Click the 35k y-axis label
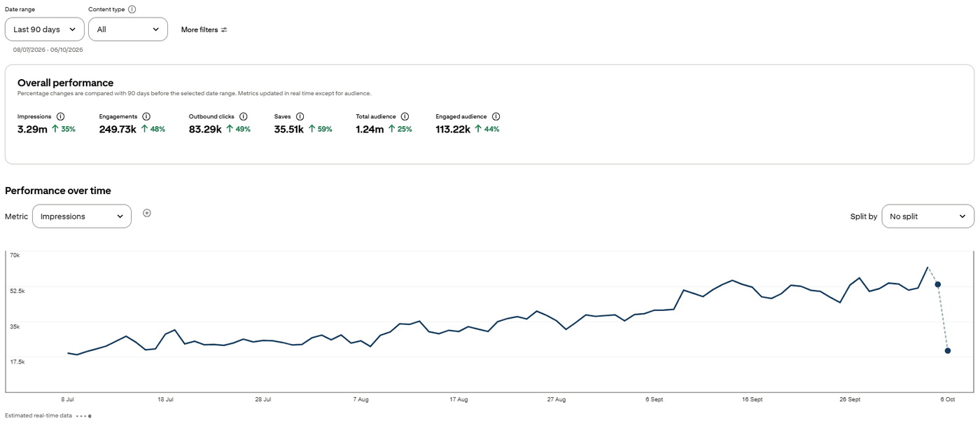 (x=15, y=326)
